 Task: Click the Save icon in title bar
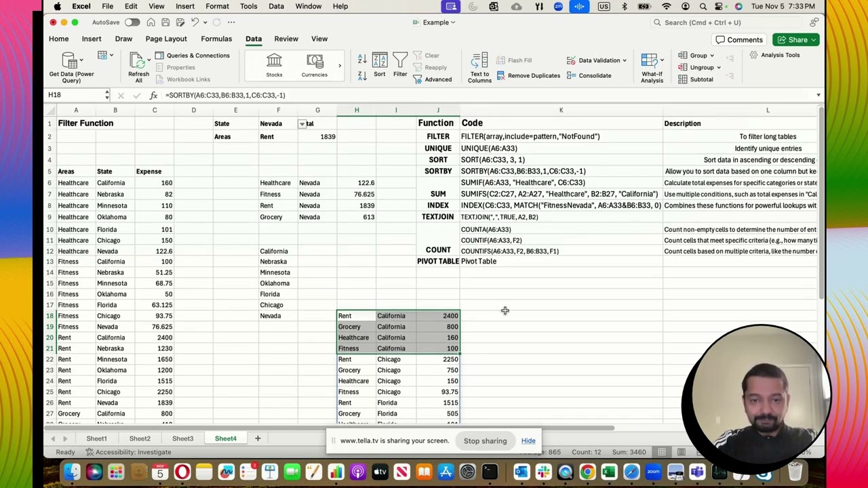pyautogui.click(x=165, y=22)
